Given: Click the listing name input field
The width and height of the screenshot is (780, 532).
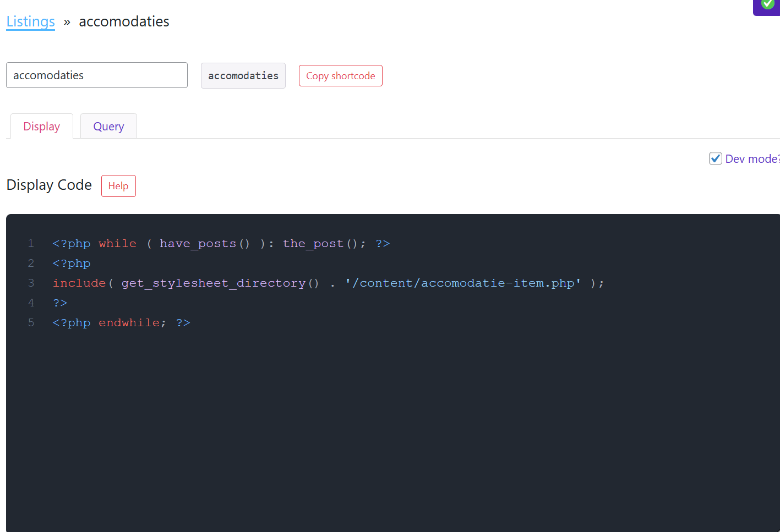Looking at the screenshot, I should point(97,75).
